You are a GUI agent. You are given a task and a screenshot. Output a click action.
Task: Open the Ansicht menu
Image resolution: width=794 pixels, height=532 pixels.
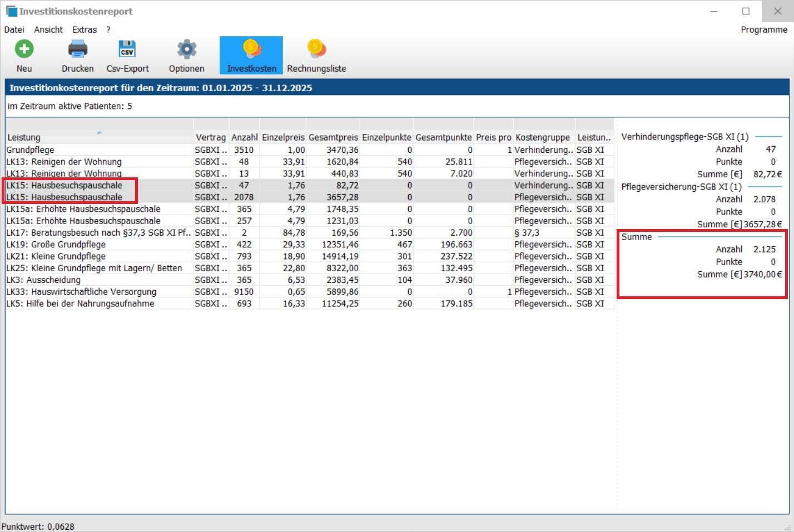48,29
